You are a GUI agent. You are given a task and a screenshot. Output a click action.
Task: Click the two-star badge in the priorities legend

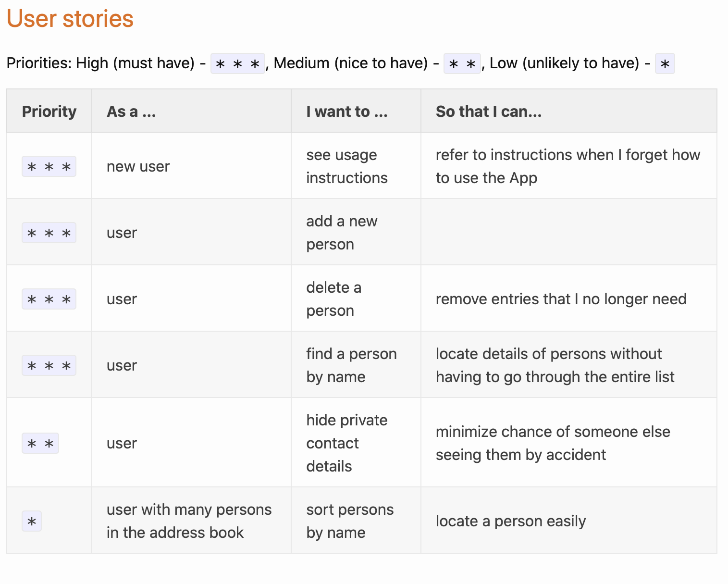462,63
